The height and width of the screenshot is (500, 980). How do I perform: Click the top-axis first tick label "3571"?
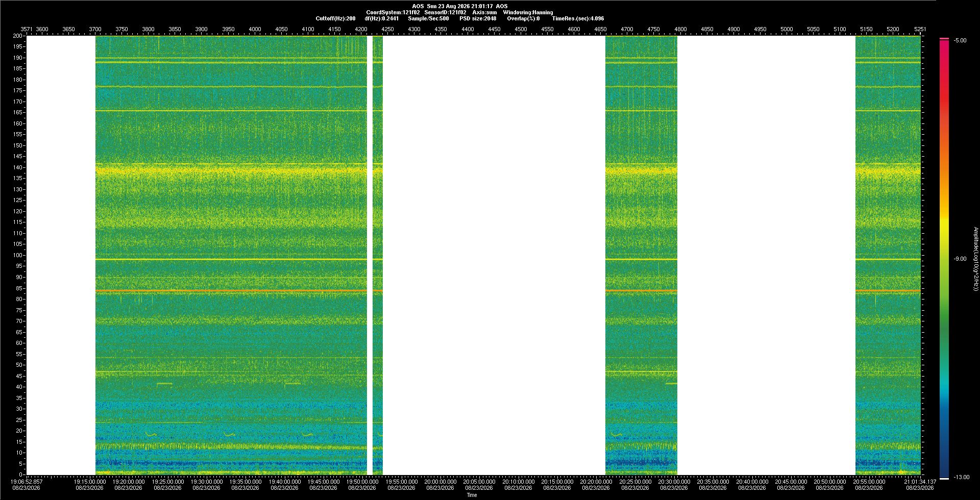(27, 29)
